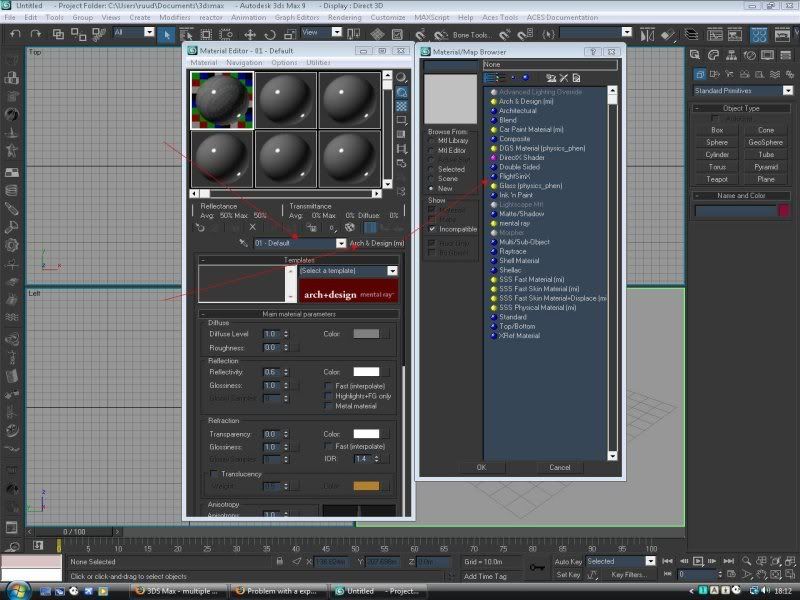Open the Graph Editors menu
This screenshot has width=800, height=600.
297,17
